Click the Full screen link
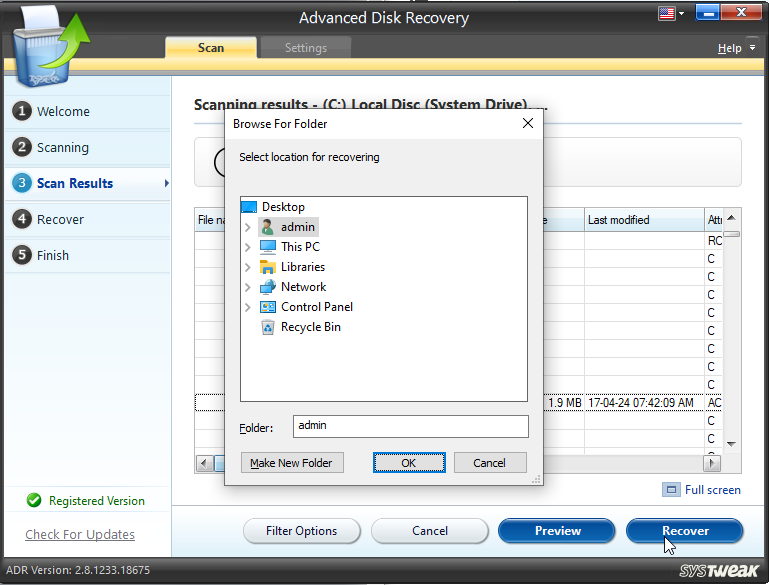 713,490
